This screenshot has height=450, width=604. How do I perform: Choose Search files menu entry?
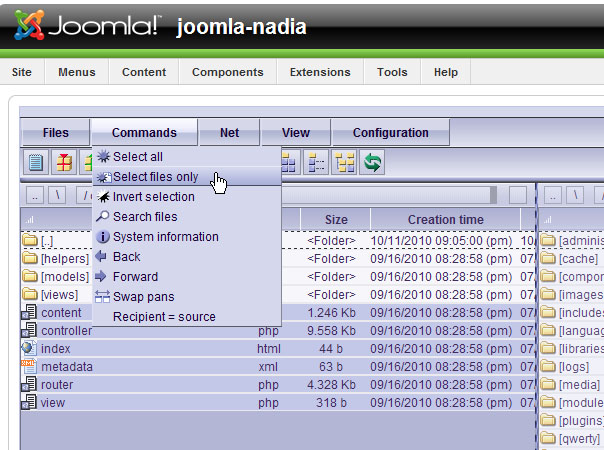[x=187, y=217]
